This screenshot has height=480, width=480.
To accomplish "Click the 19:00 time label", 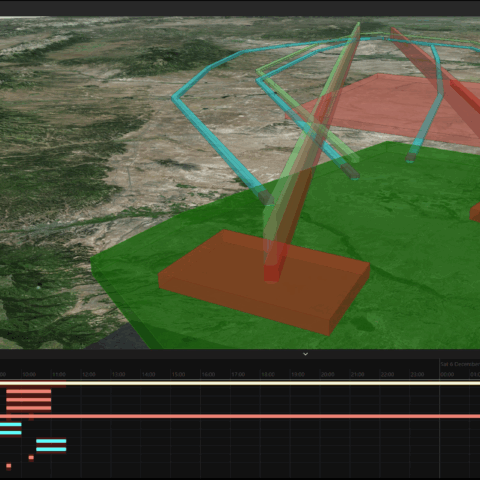I will (298, 375).
